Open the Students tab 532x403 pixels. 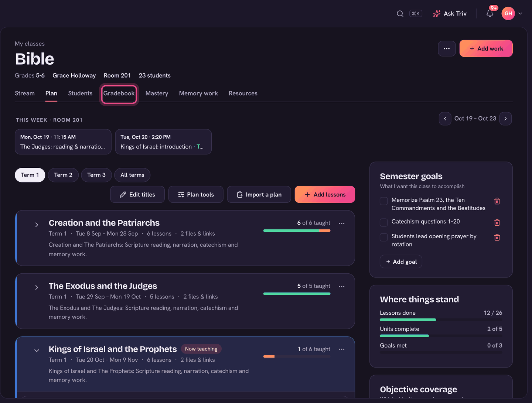[80, 93]
